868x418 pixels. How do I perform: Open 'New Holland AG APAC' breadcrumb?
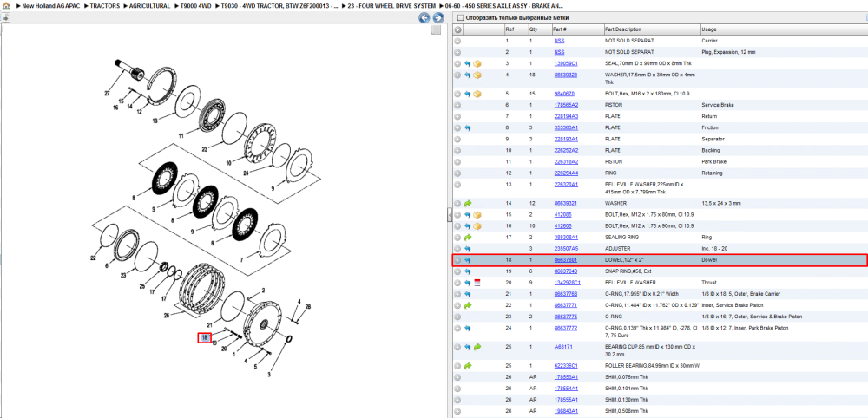tap(50, 6)
